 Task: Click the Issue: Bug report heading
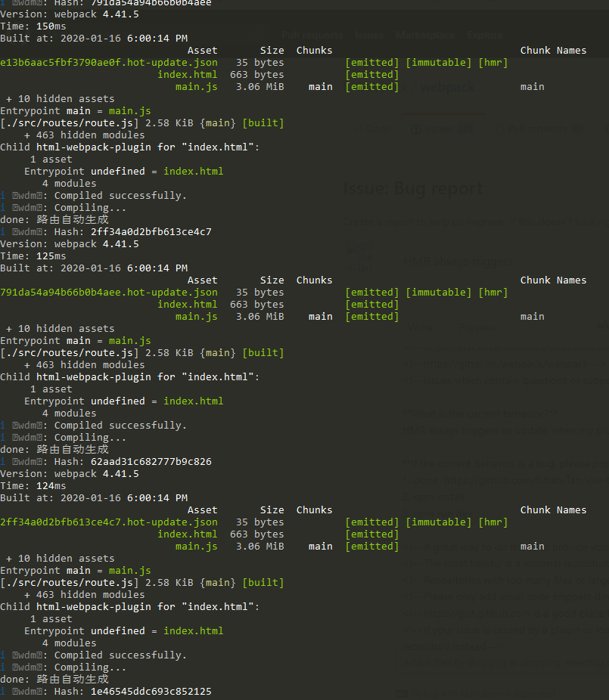pyautogui.click(x=413, y=188)
